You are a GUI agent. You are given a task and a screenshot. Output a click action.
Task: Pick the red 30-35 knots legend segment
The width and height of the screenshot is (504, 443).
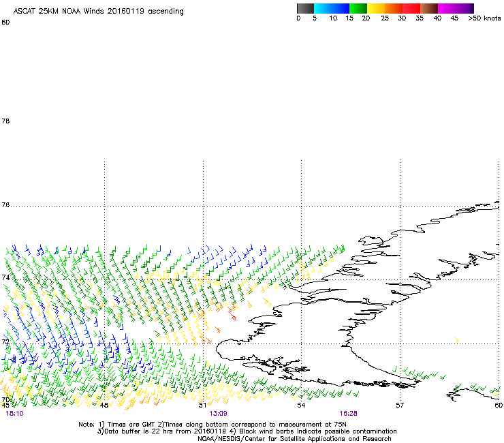click(x=411, y=8)
